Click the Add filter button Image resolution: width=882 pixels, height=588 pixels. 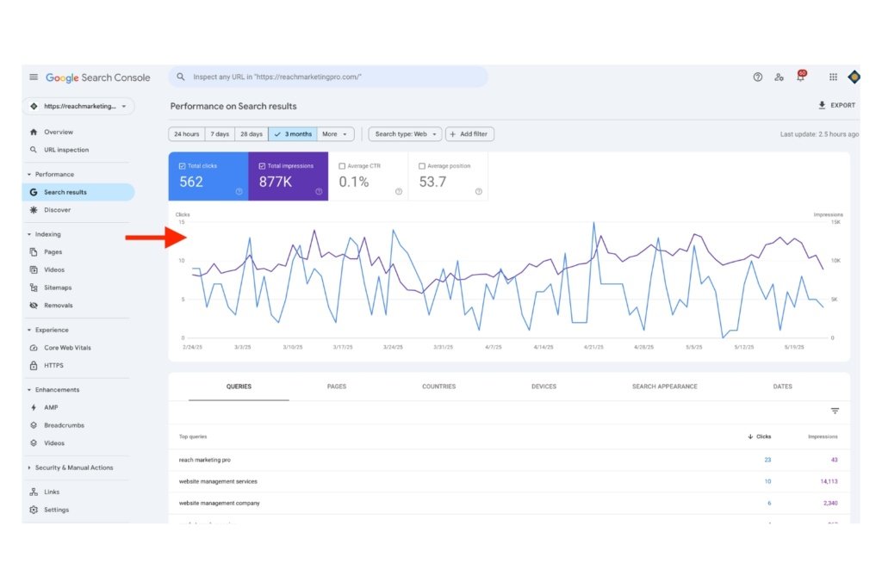tap(469, 134)
